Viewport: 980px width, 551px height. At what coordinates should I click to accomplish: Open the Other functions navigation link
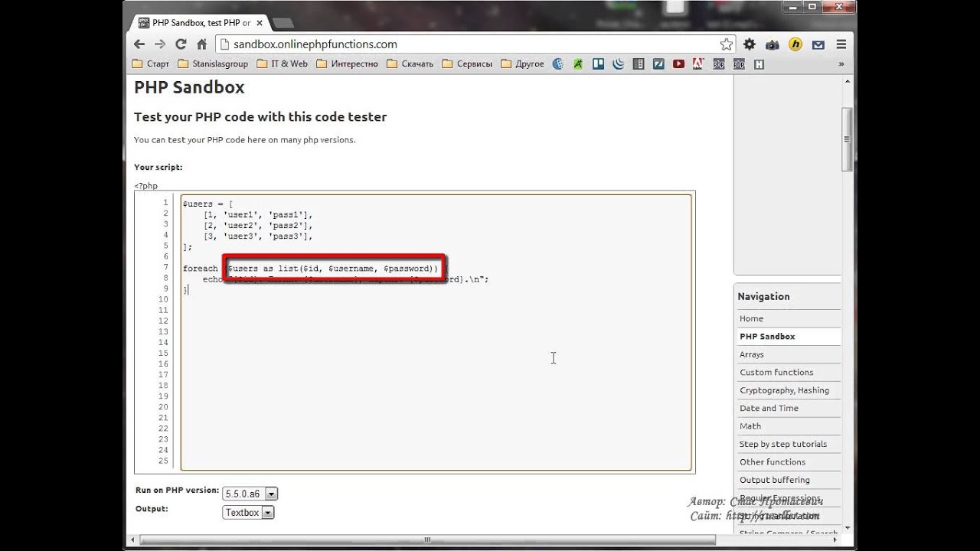(773, 462)
